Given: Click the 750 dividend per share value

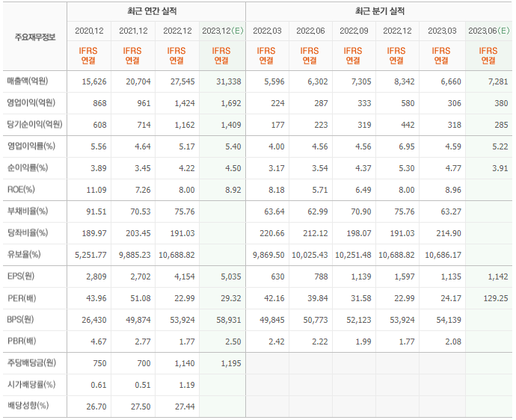Looking at the screenshot, I should (99, 364).
